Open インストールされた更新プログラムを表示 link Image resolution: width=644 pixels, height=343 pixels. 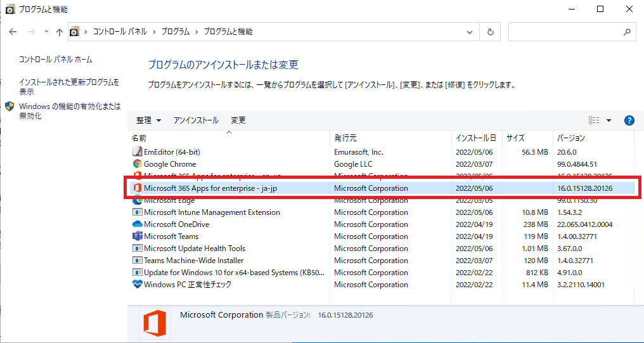pos(69,87)
